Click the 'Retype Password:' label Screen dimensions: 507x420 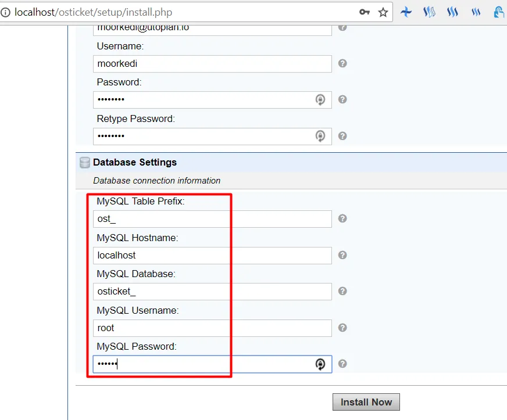(136, 119)
